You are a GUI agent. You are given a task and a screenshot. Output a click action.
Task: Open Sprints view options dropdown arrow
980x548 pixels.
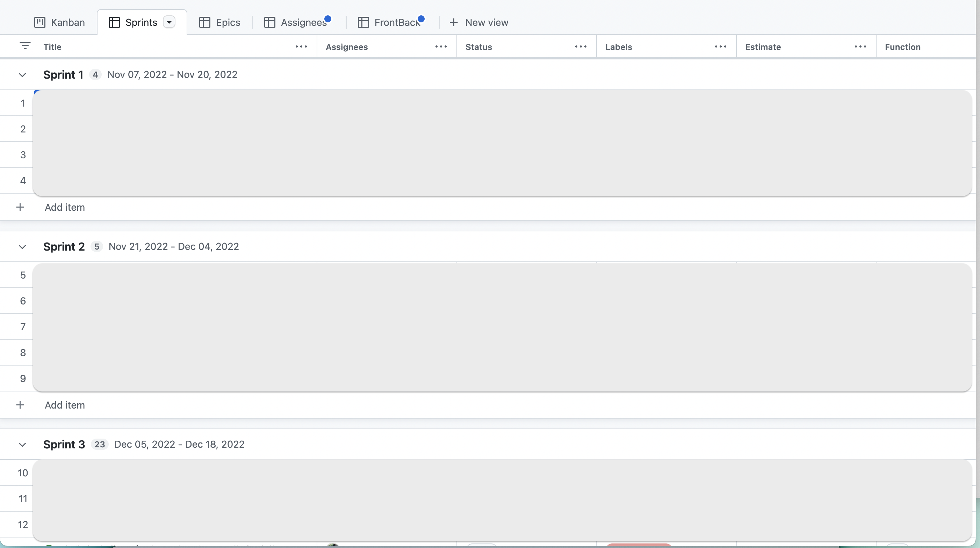[169, 22]
